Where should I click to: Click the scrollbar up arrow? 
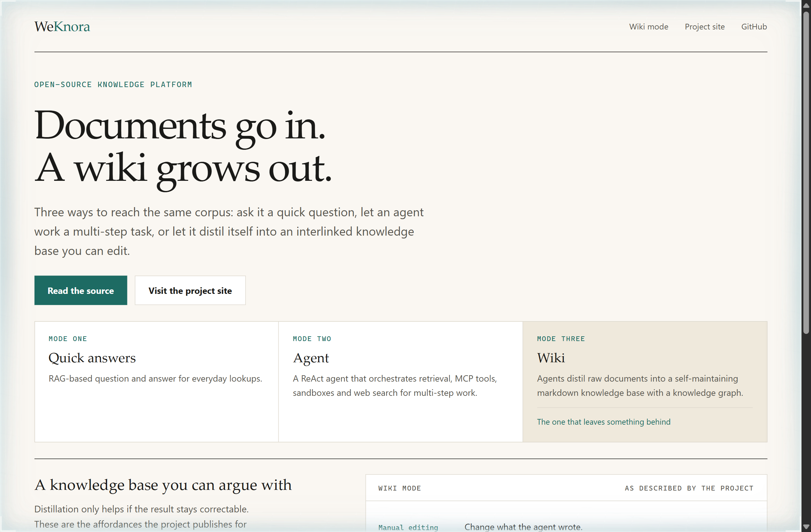[x=806, y=5]
